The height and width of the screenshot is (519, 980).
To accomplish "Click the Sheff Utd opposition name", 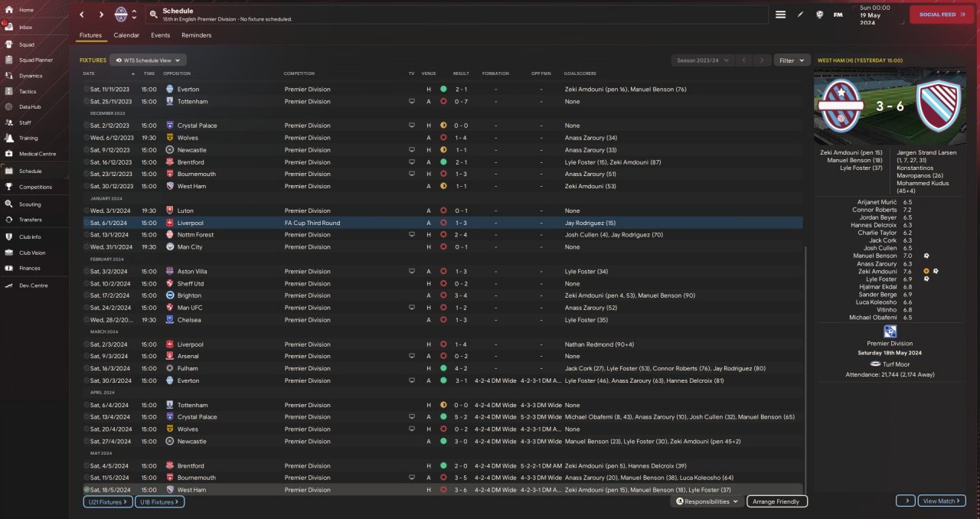I will click(x=191, y=283).
